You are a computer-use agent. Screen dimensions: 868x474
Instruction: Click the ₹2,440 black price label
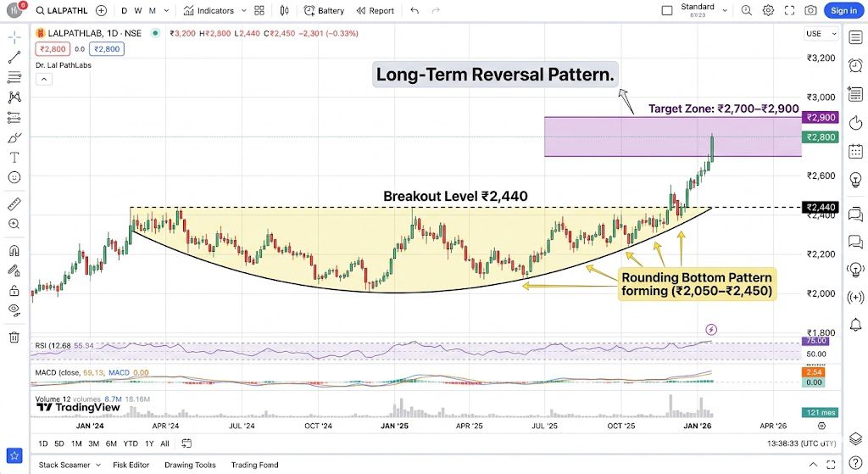click(x=821, y=207)
